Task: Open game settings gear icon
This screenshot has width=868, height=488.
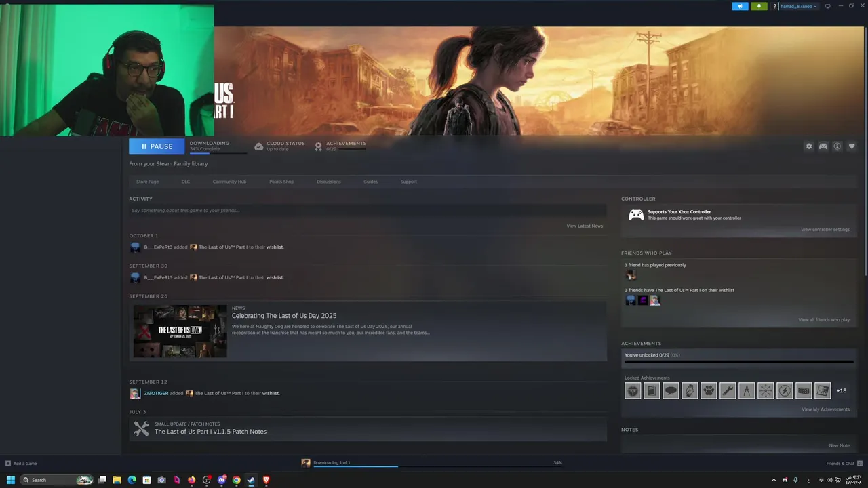Action: pos(809,146)
